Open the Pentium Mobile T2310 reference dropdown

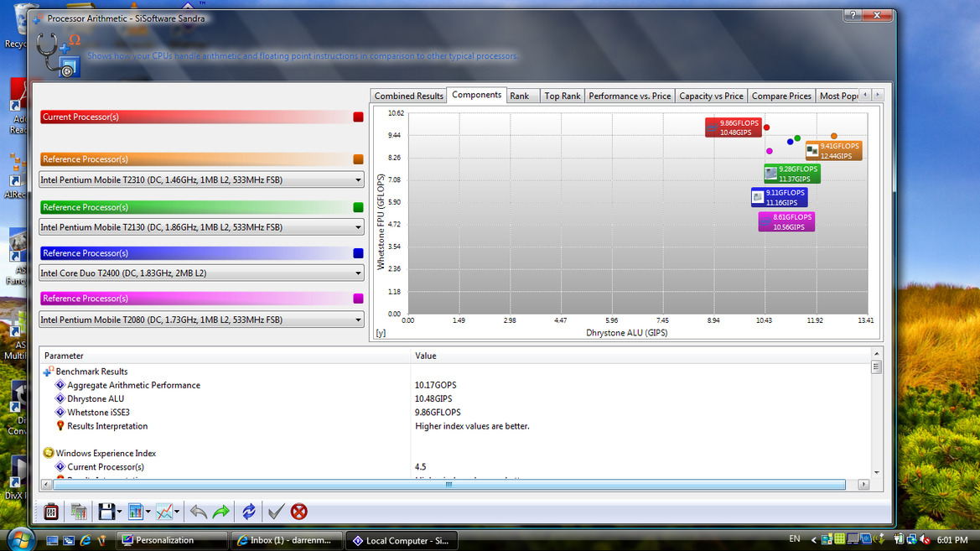(201, 180)
